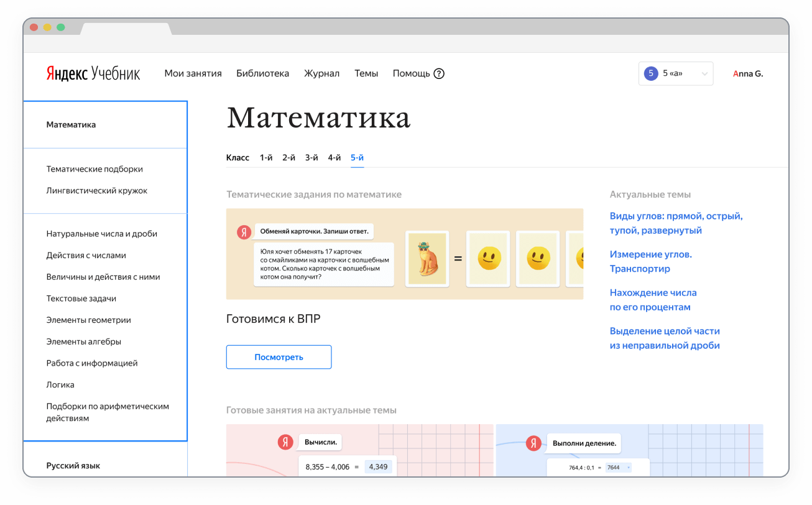This screenshot has height=505, width=812.
Task: Click the red Я icon in card exchange banner
Action: tap(244, 232)
